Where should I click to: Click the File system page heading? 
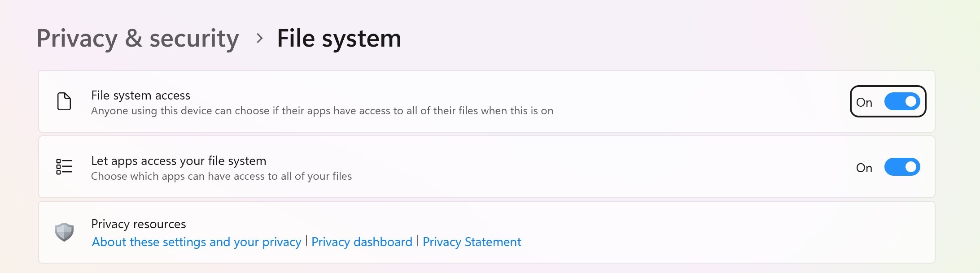click(x=339, y=39)
